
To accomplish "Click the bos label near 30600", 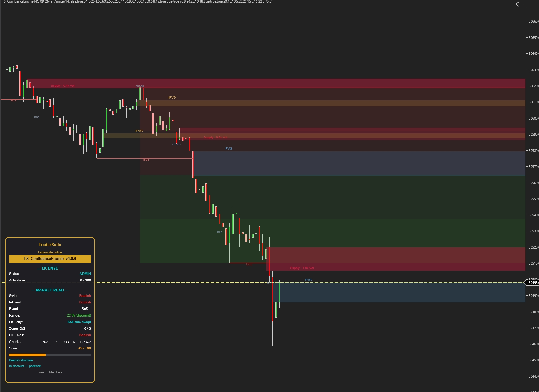I will pos(37,117).
